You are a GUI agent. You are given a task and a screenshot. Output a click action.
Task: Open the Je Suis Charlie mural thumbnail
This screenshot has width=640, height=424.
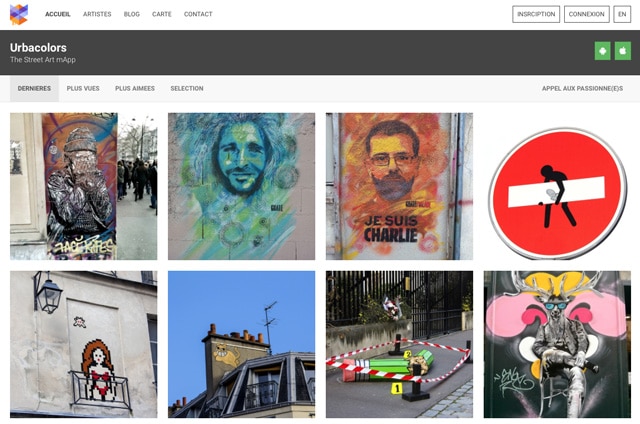coord(399,186)
